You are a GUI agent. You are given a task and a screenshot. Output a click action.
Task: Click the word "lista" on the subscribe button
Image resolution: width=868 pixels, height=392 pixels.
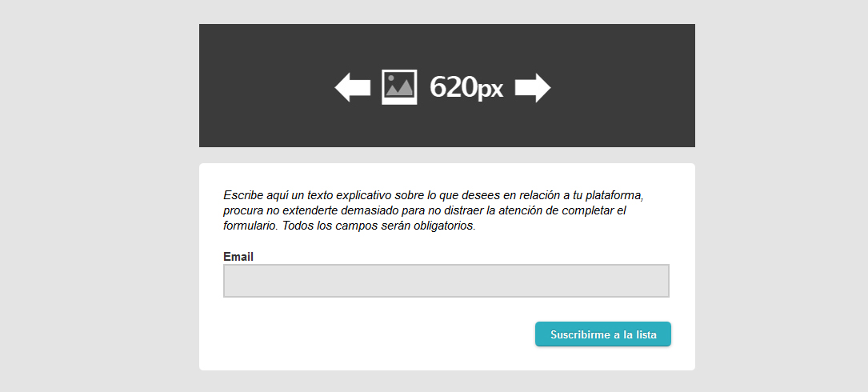[646, 334]
